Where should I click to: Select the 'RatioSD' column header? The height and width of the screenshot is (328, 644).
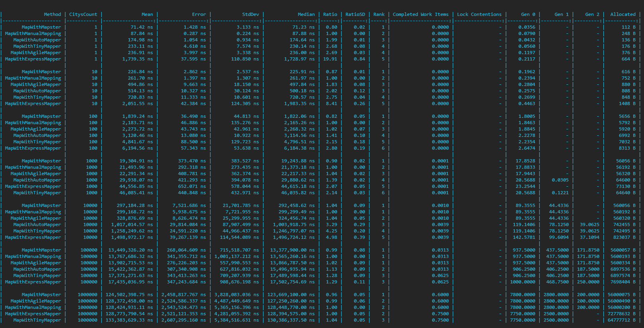(355, 14)
